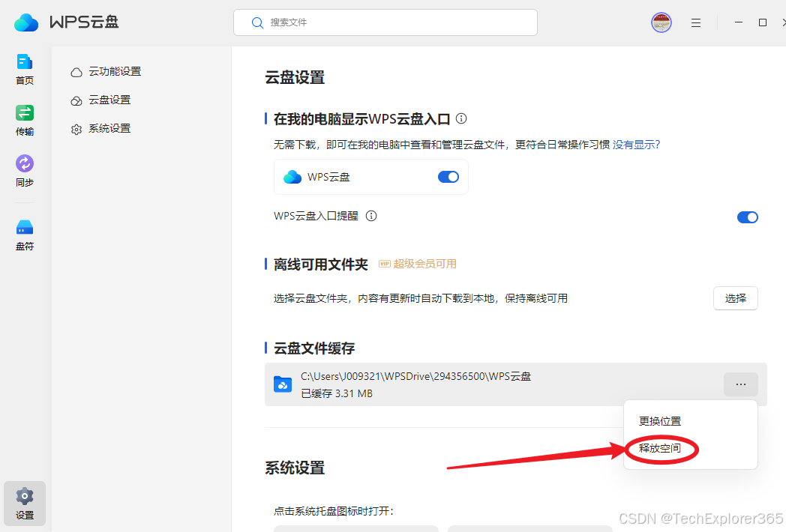Click the 已缓存 3.31 MB text
This screenshot has width=786, height=532.
(337, 393)
